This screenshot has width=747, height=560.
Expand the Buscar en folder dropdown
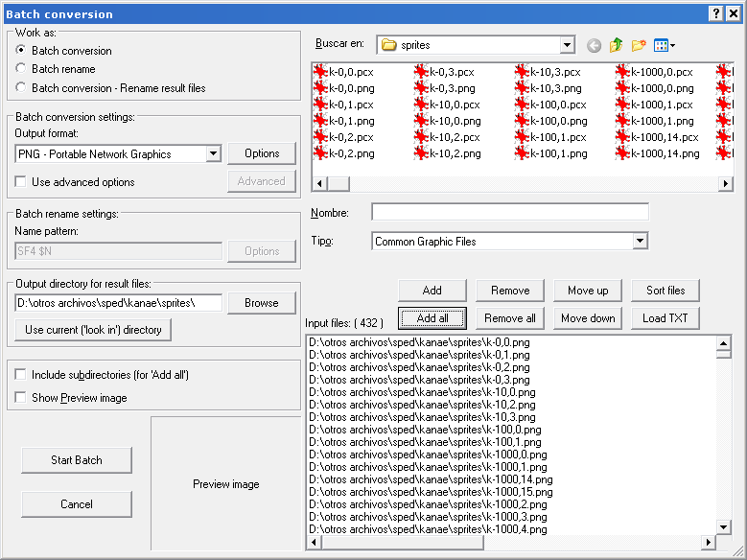click(x=566, y=45)
